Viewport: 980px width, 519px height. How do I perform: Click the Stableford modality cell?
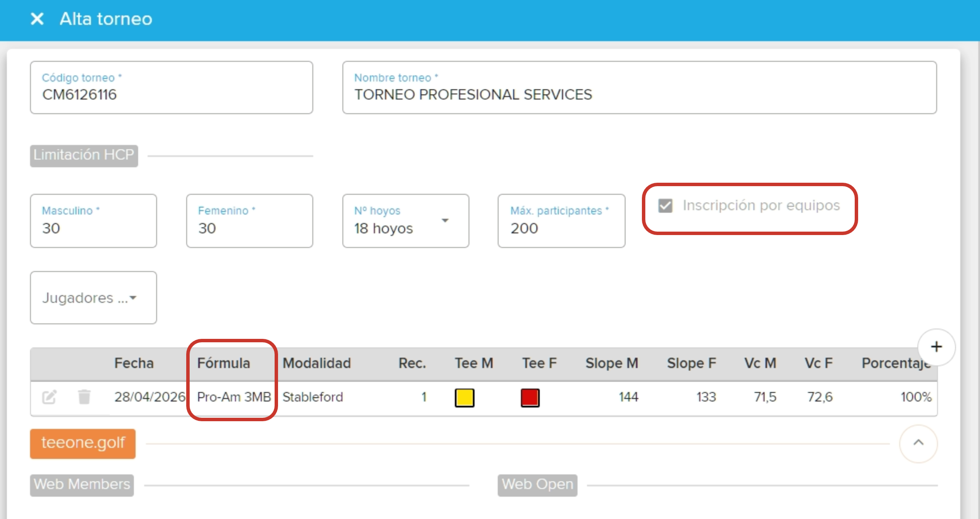click(312, 397)
